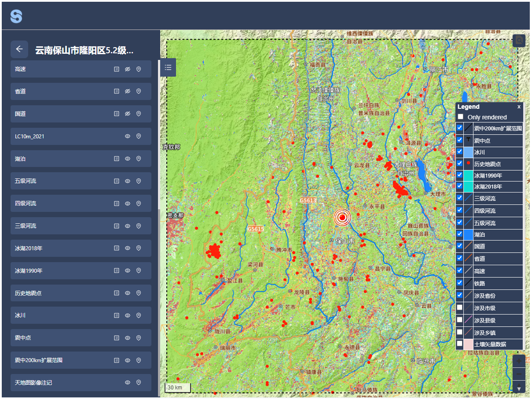Image resolution: width=532 pixels, height=400 pixels.
Task: Click the red epicenter marker on map
Action: 342,217
